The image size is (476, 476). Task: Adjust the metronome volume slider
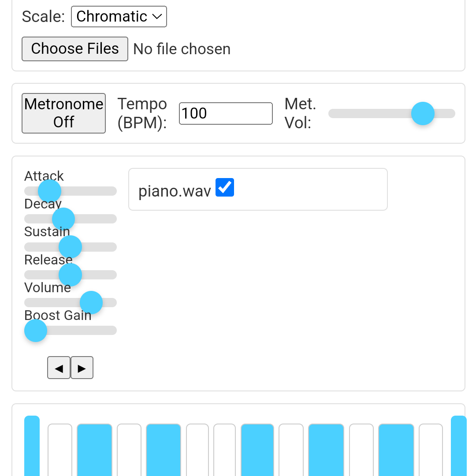423,114
